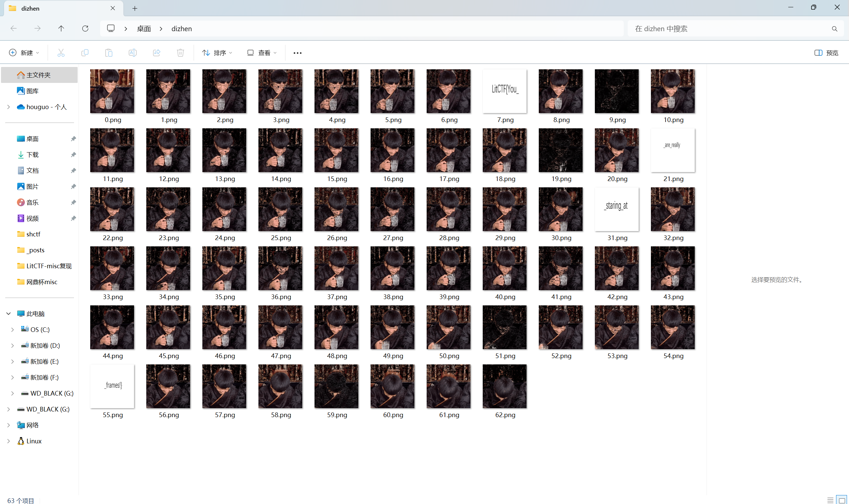
Task: Click the Paste clipboard icon
Action: coord(109,53)
